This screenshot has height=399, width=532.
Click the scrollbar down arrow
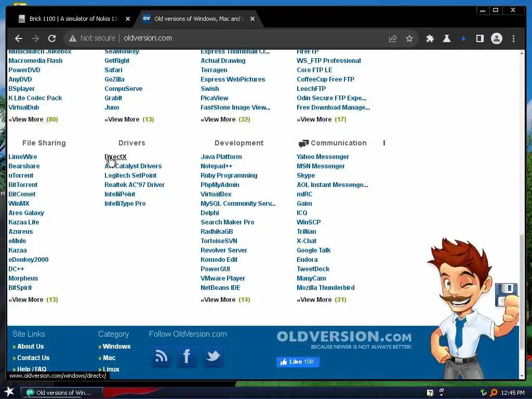click(x=522, y=376)
